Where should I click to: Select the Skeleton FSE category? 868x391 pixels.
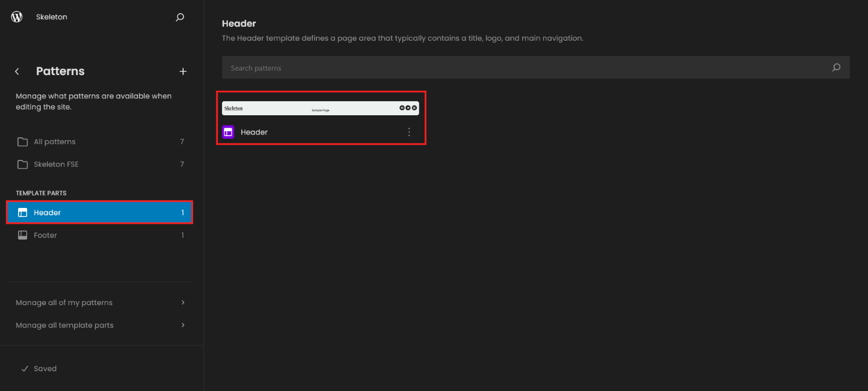99,164
